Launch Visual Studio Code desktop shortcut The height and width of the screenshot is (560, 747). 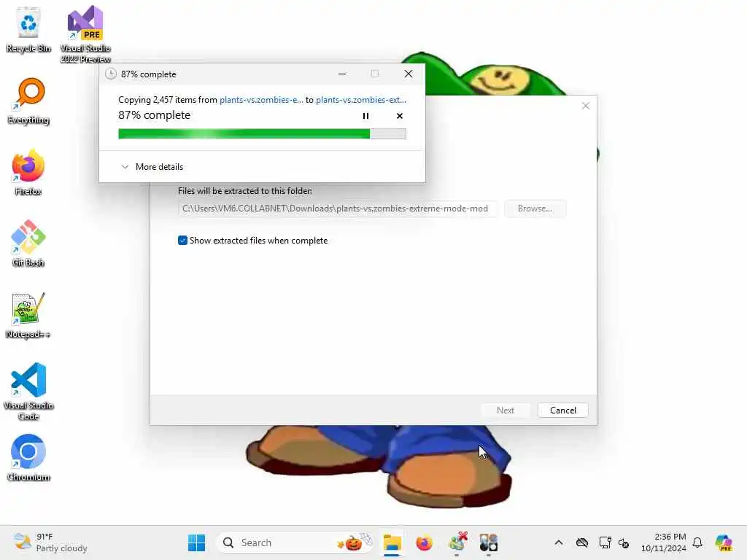(28, 392)
